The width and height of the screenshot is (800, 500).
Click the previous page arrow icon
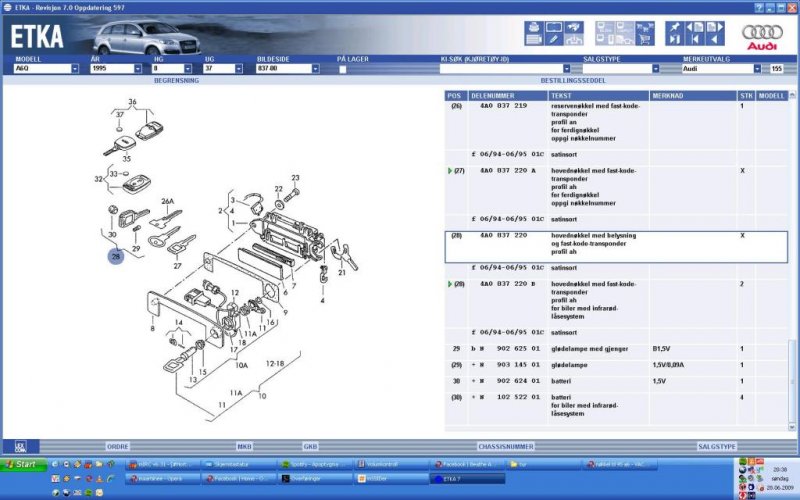tap(692, 27)
